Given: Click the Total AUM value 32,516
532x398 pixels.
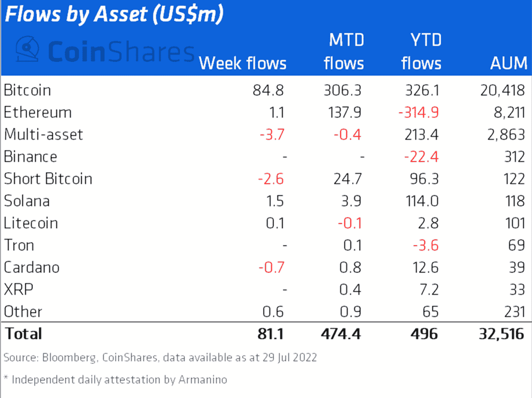Looking at the screenshot, I should [502, 334].
